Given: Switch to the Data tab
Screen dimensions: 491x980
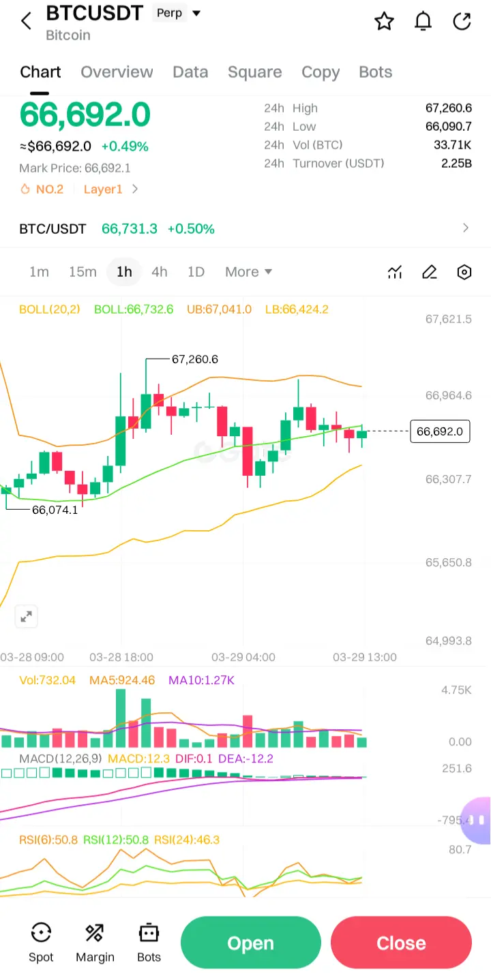Looking at the screenshot, I should tap(190, 72).
